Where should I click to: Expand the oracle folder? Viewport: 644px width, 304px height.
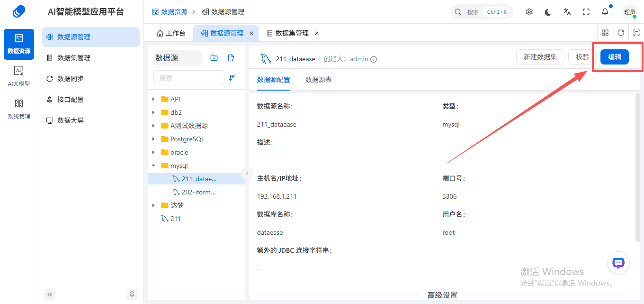click(x=153, y=152)
